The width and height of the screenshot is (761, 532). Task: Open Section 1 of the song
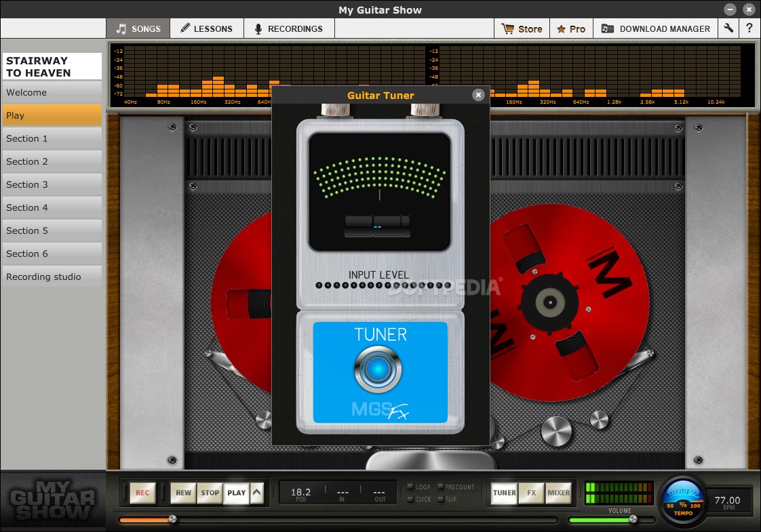click(52, 139)
